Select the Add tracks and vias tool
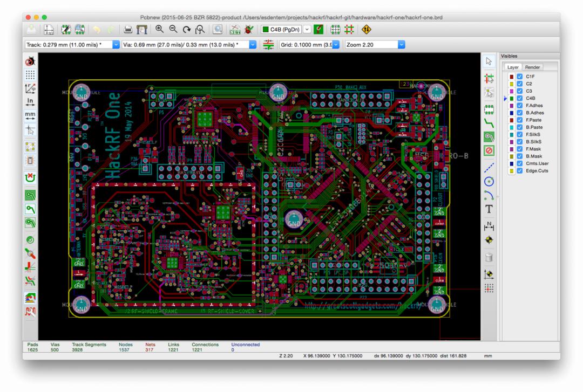Viewport: 583px width, 392px height. (x=489, y=123)
